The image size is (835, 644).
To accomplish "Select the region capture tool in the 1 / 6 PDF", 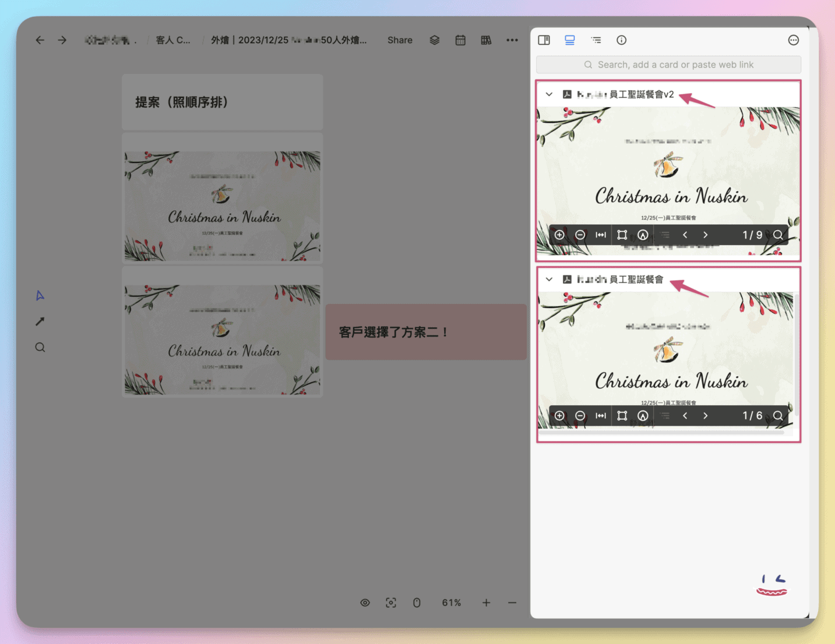I will pos(622,416).
